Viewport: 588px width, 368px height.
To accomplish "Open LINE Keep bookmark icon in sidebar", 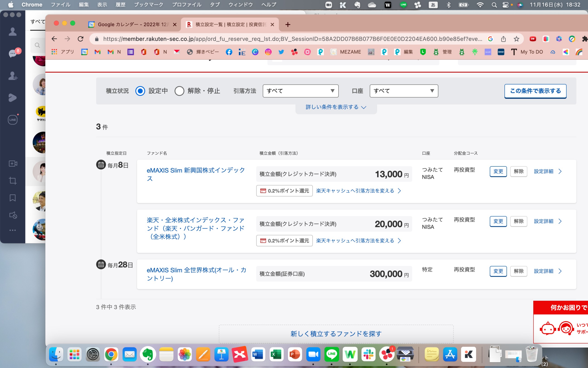I will [13, 198].
